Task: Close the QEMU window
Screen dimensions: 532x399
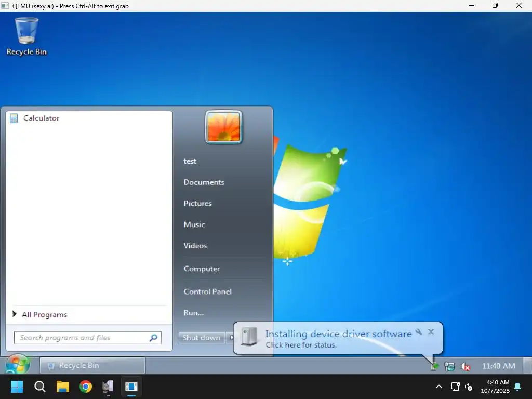Action: (519, 6)
